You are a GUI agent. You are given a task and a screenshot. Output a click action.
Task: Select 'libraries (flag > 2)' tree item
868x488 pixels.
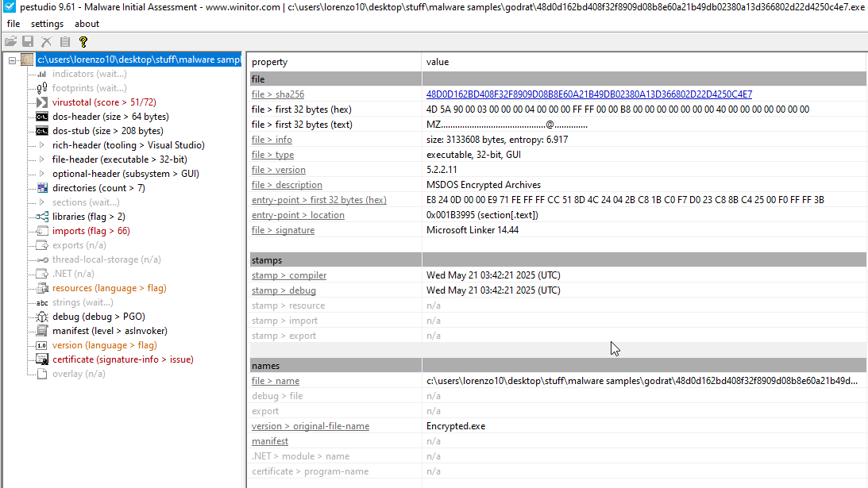(89, 217)
